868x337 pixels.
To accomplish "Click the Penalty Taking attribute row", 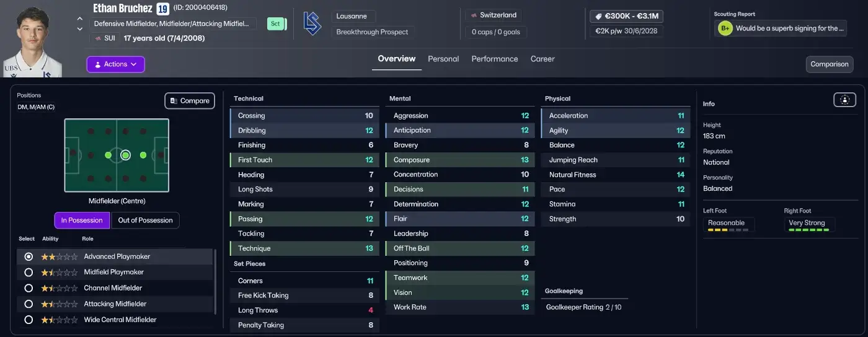I will point(304,325).
